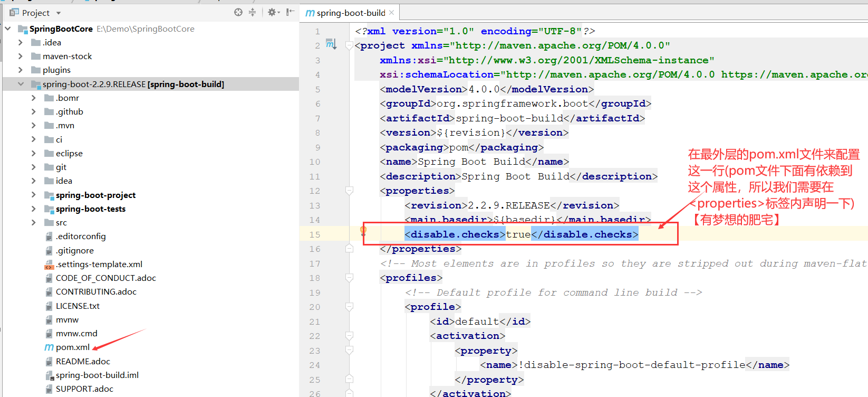868x397 pixels.
Task: Expand the plugins folder
Action: pos(21,70)
